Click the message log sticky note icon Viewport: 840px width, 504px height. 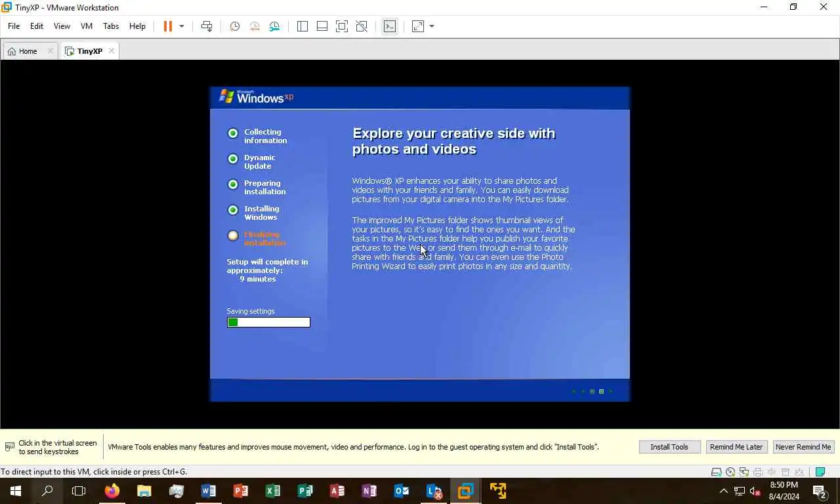[x=820, y=472]
